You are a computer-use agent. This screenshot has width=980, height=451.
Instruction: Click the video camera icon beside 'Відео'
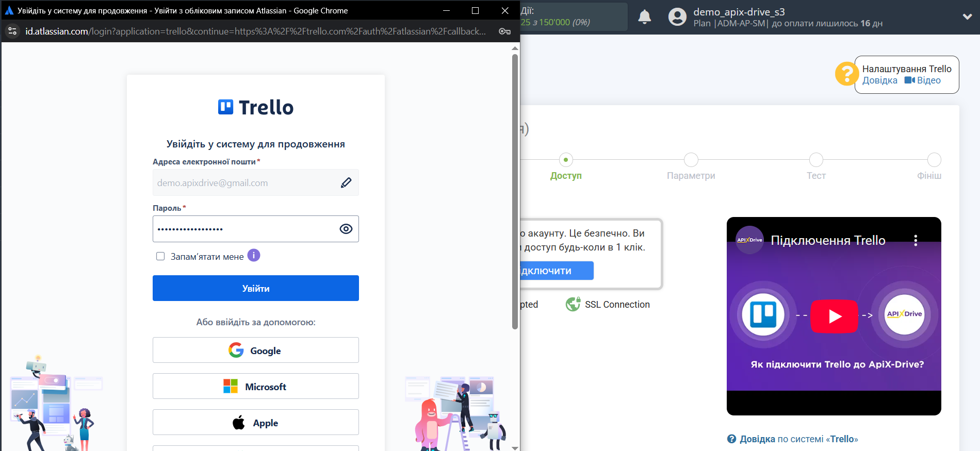point(909,80)
